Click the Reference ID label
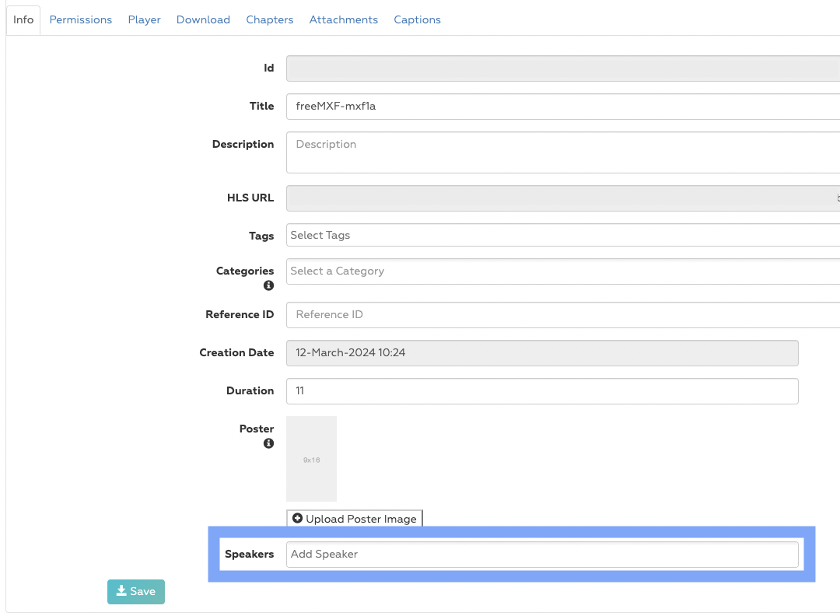The image size is (840, 616). [x=240, y=315]
